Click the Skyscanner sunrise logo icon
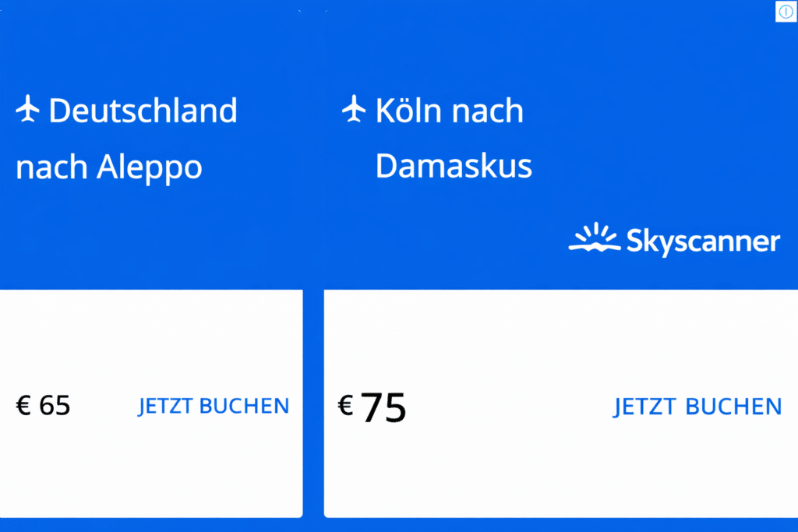Screen dimensions: 798x532 pos(594,238)
